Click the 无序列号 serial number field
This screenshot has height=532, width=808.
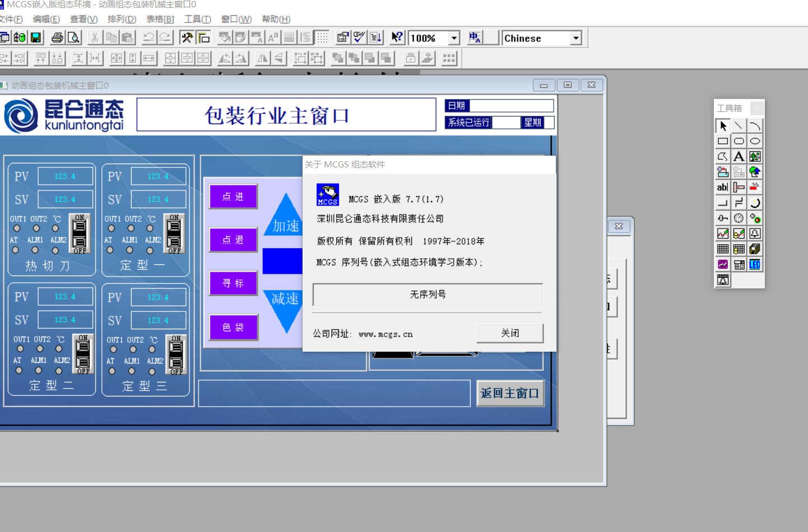pyautogui.click(x=428, y=295)
